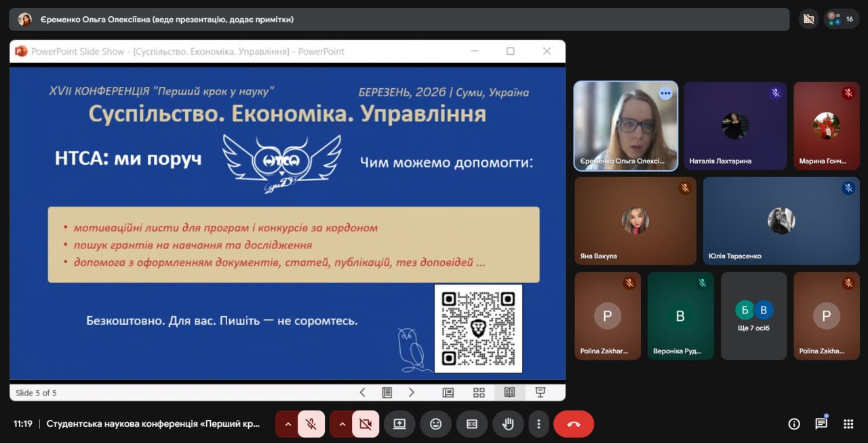Screen dimensions: 868x443
Task: Select Юлія Тарасенко's participant tile
Action: click(781, 220)
